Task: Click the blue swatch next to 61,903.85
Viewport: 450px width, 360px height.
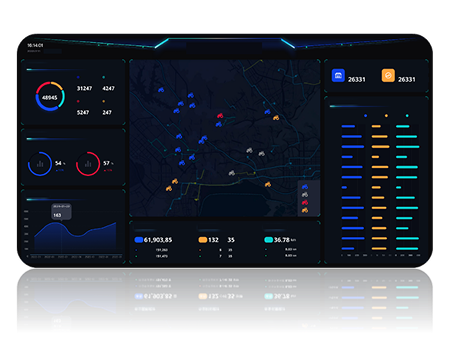Action: pyautogui.click(x=139, y=240)
